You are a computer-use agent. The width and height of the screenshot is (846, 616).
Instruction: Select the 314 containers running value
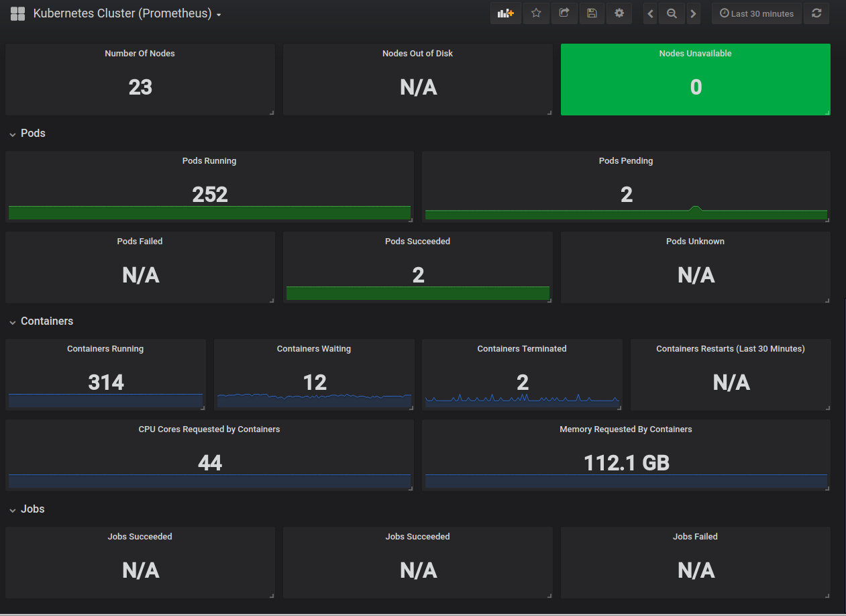106,382
